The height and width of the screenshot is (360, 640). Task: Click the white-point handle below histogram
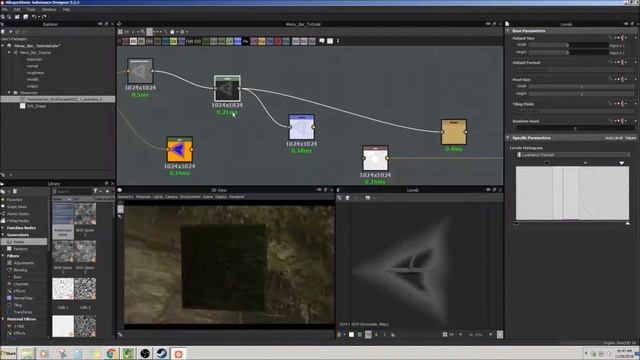coord(627,223)
